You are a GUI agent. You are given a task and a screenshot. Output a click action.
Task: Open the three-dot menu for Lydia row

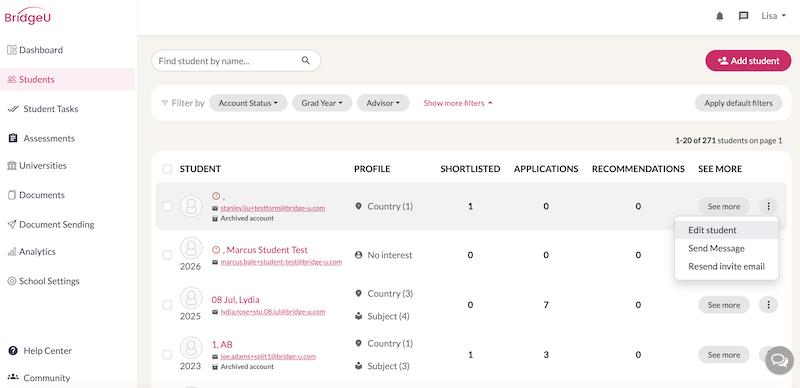pyautogui.click(x=768, y=305)
